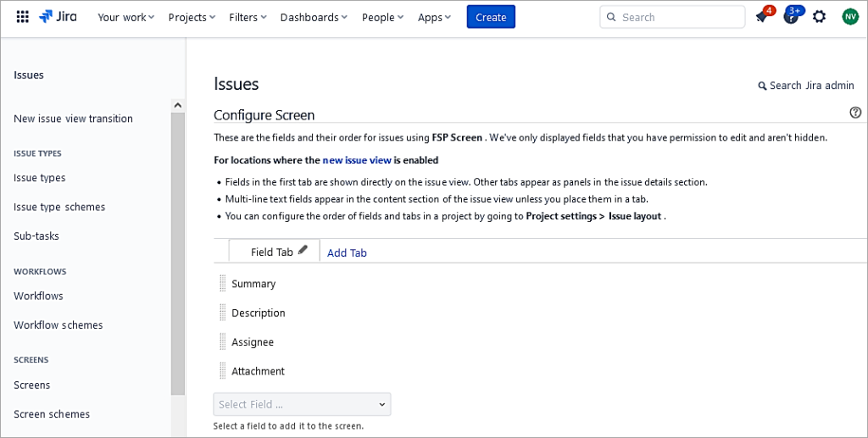Click Search Jira admin link
Screen dimensions: 868x438
[811, 86]
